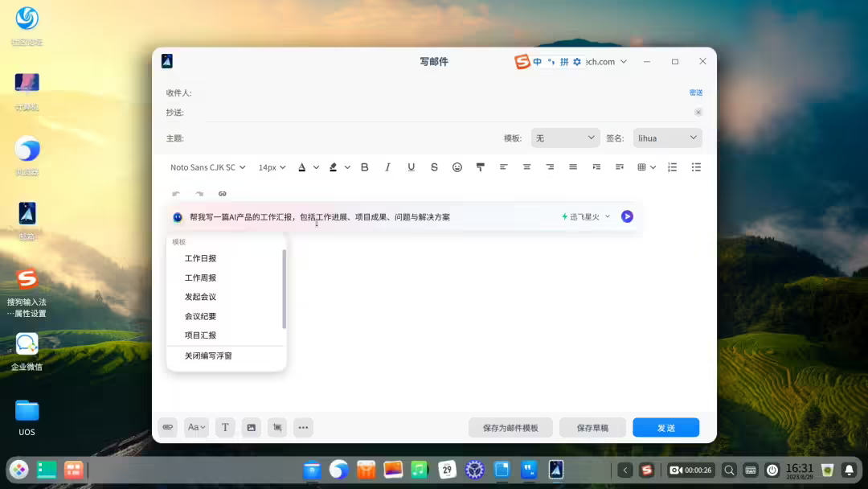Select the center alignment icon
868x489 pixels.
pos(526,166)
